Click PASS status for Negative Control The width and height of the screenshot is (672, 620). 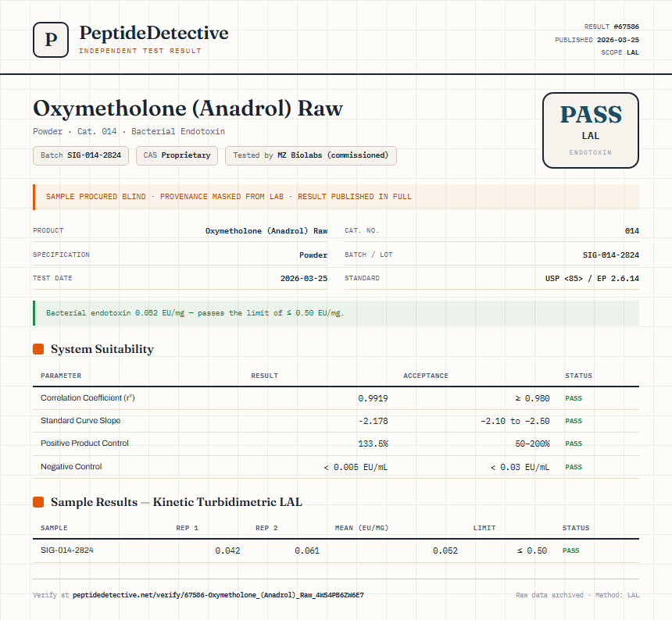tap(574, 467)
